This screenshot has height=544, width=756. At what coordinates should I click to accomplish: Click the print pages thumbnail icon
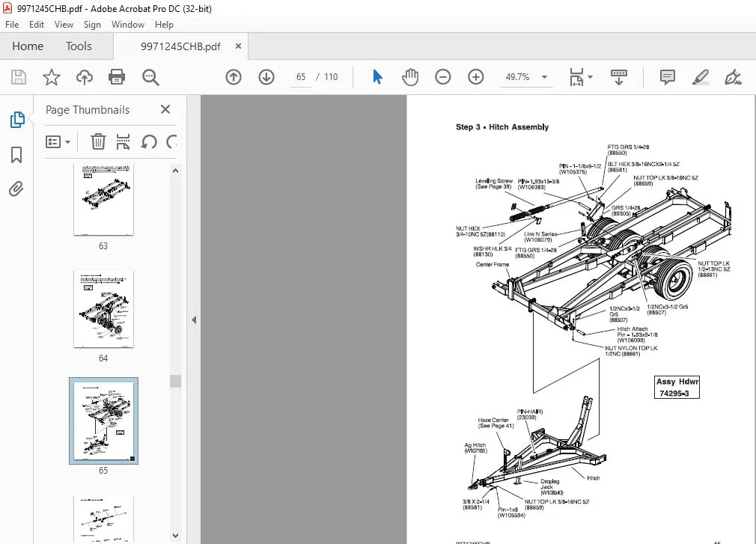123,141
